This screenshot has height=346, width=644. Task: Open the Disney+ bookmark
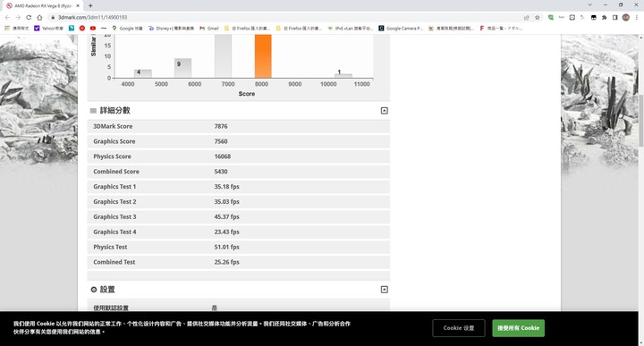point(171,29)
